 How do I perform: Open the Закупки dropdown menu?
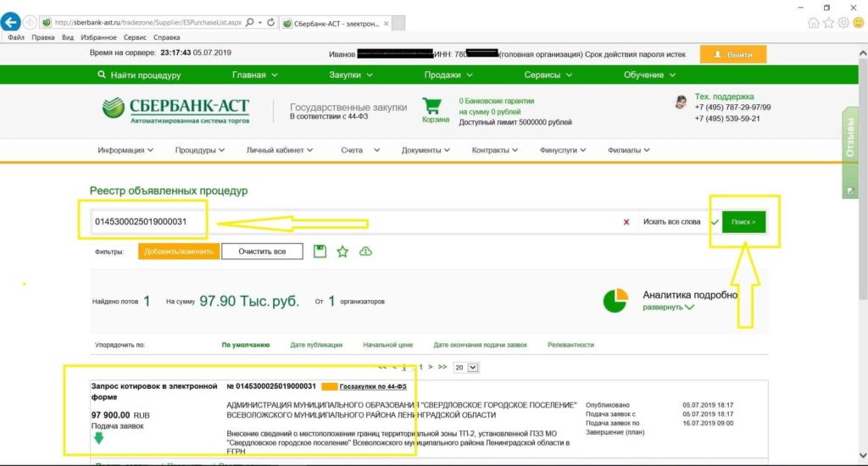(350, 75)
